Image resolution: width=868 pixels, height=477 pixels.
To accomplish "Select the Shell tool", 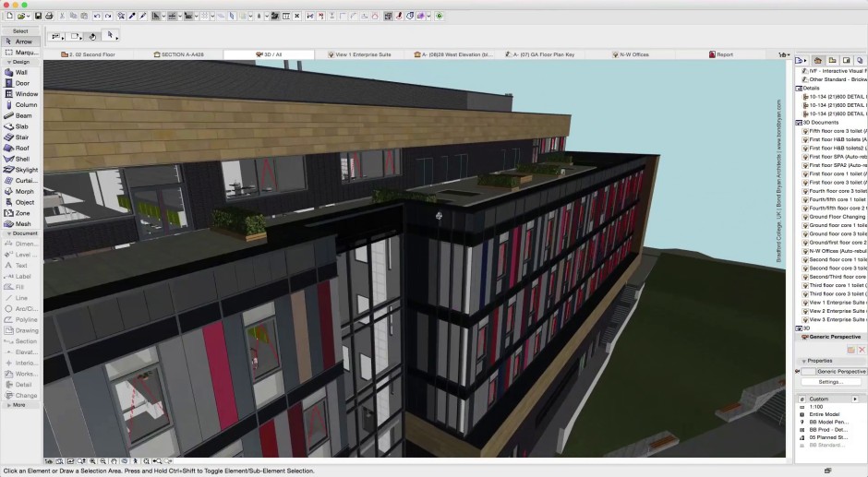I will click(20, 159).
